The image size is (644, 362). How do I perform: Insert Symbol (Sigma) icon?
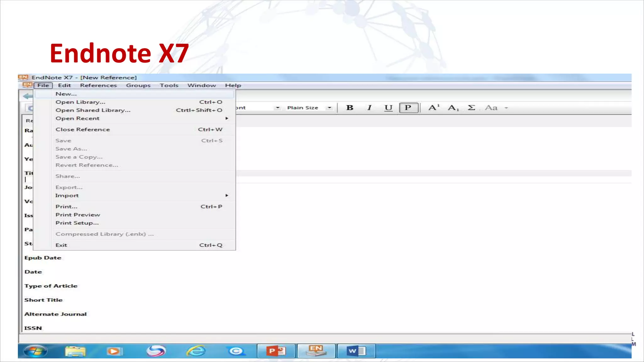471,108
